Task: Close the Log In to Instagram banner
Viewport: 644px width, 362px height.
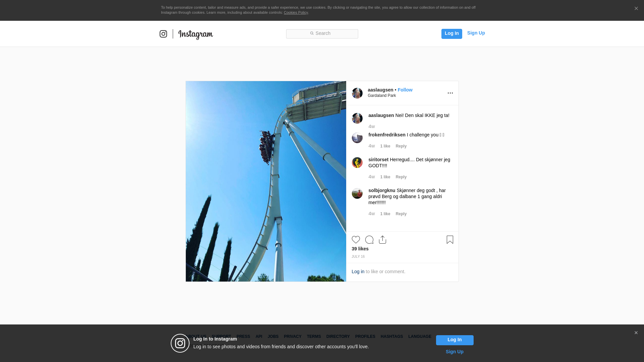Action: (636, 333)
